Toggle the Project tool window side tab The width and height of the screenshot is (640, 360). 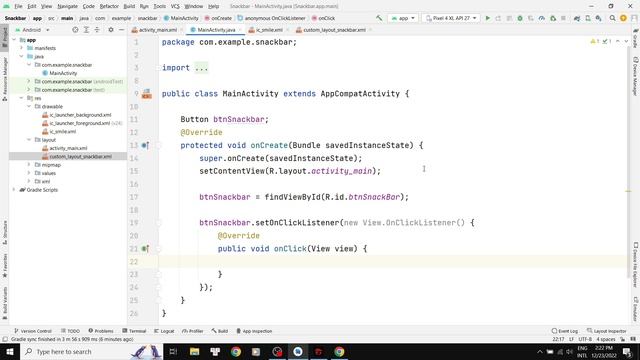[x=4, y=38]
